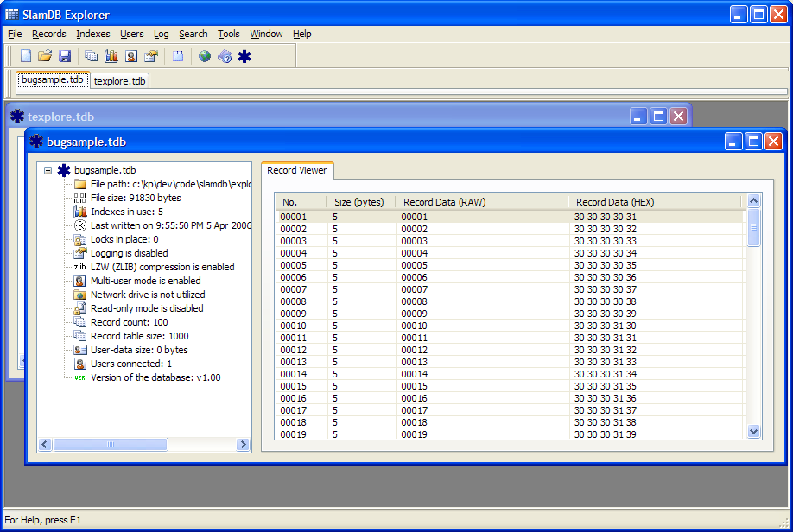The image size is (793, 532).
Task: Click the record list vertical scrollbar thumb
Action: click(x=753, y=227)
